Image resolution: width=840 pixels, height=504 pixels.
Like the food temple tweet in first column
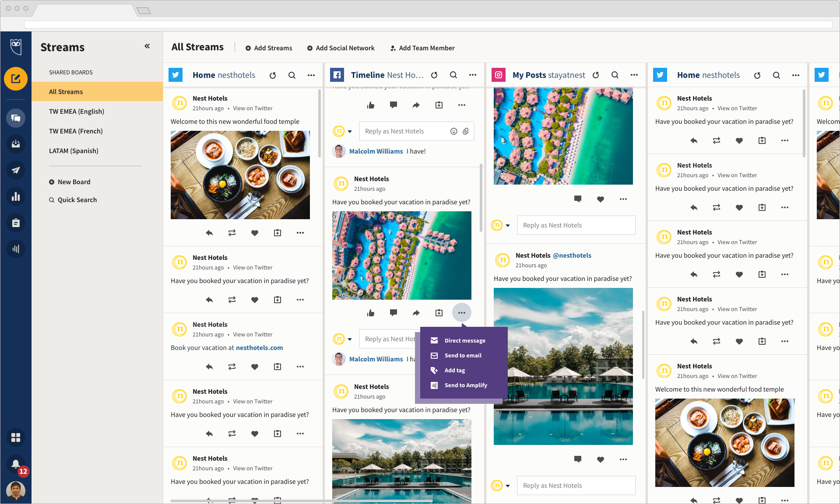pos(255,233)
